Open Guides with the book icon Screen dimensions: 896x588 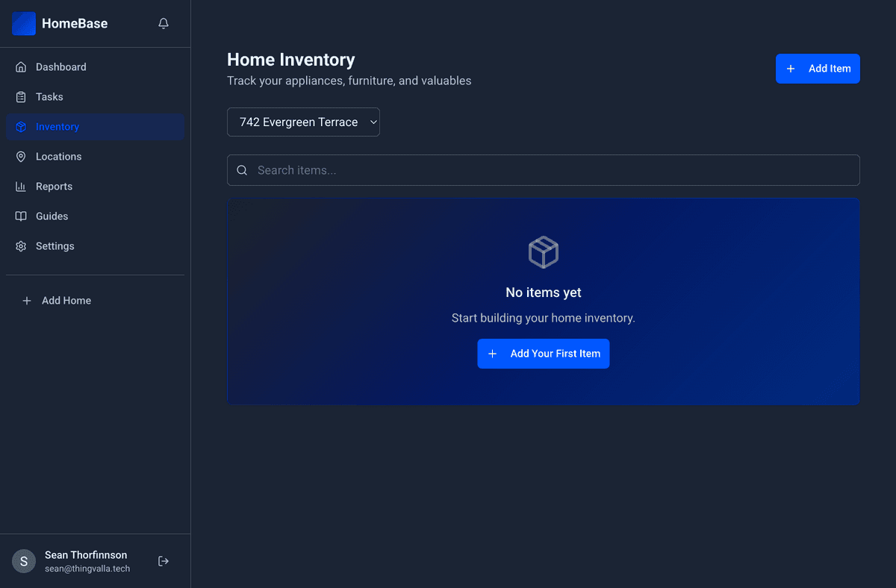tap(22, 216)
